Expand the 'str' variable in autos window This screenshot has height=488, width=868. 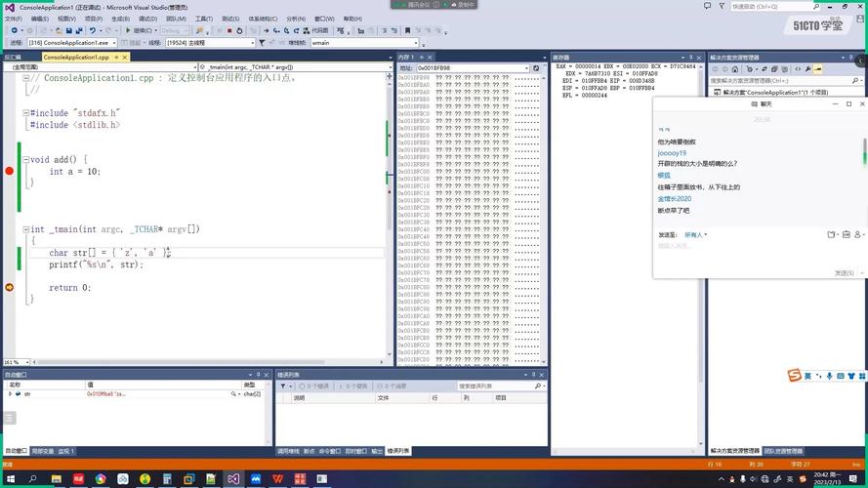[x=11, y=394]
